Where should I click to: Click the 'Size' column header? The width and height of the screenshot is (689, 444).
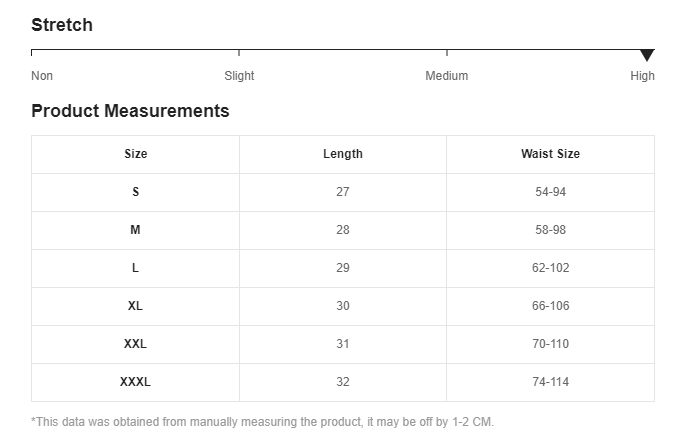coord(136,154)
